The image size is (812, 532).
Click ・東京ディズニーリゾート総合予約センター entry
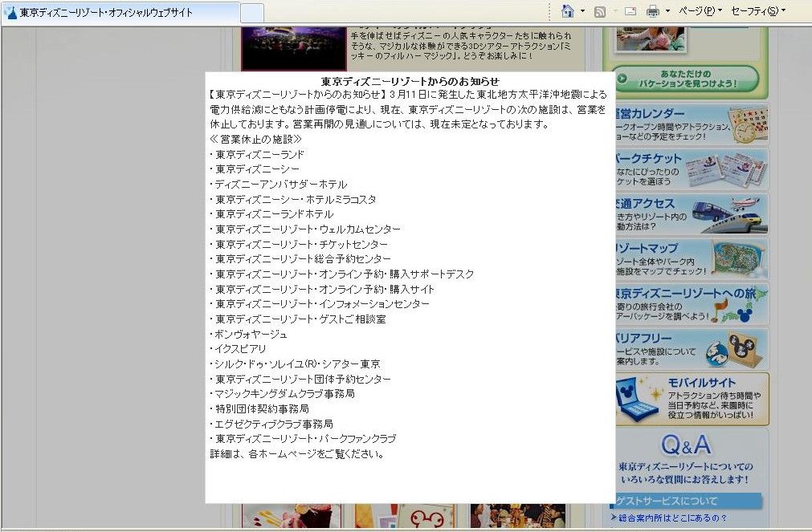(300, 258)
